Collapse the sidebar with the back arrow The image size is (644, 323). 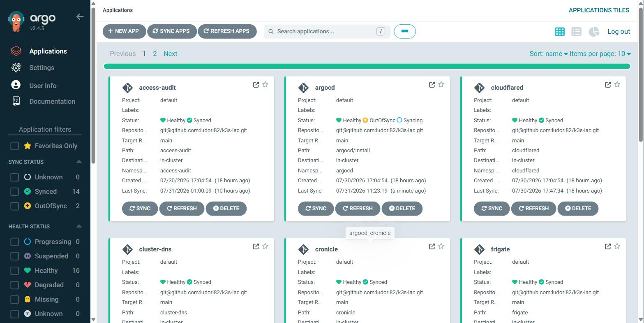click(80, 17)
